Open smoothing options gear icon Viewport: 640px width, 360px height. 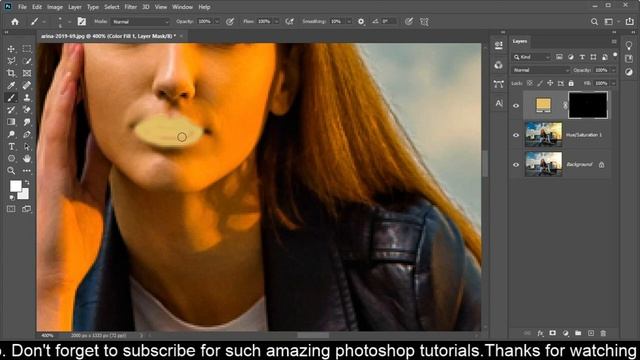coord(361,22)
